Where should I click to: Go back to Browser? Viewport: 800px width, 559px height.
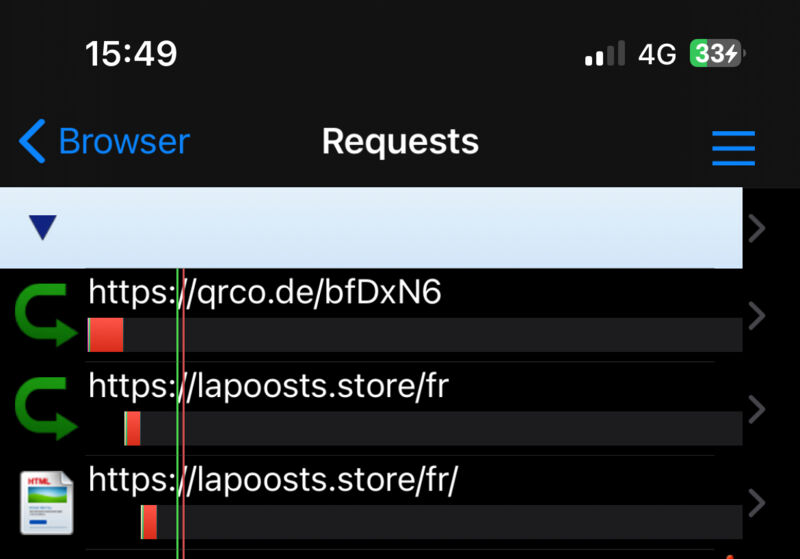[104, 141]
